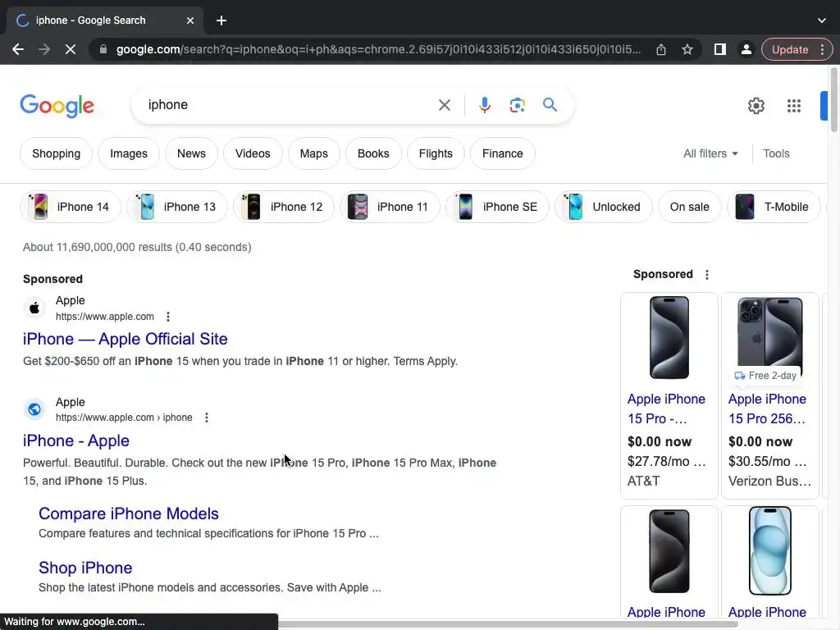This screenshot has height=630, width=840.
Task: Clear the search box with X
Action: [x=444, y=105]
